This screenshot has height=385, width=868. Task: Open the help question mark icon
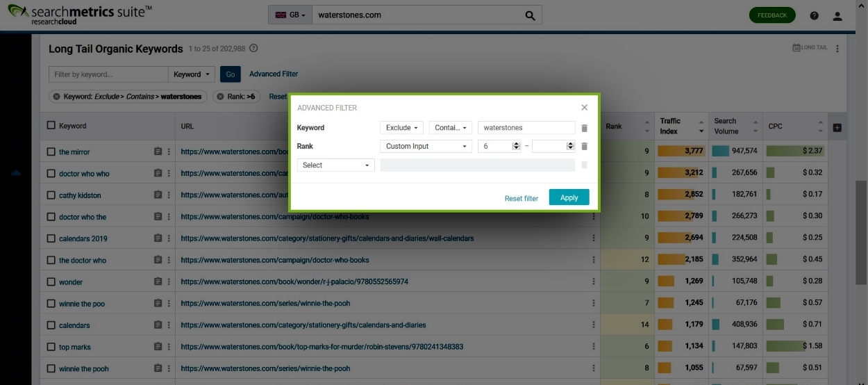815,15
